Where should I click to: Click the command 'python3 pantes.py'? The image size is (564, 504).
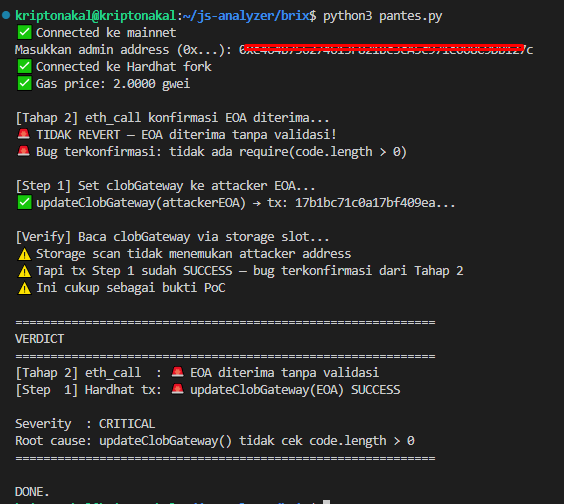tap(383, 15)
